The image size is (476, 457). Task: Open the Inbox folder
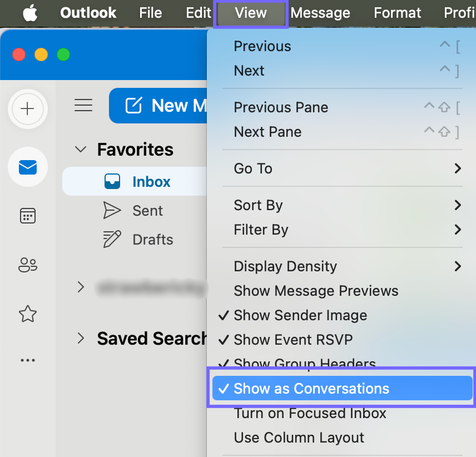135,181
